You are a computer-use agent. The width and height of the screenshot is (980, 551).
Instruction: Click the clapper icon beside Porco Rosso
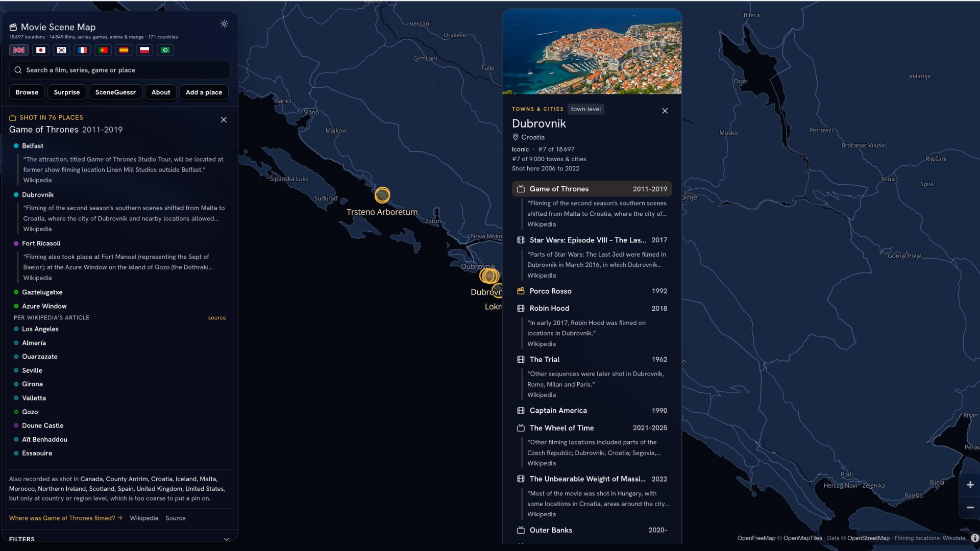[x=521, y=291]
